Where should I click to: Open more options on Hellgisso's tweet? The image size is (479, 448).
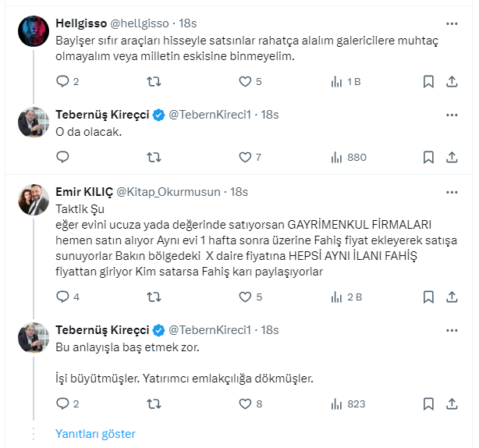tap(452, 23)
